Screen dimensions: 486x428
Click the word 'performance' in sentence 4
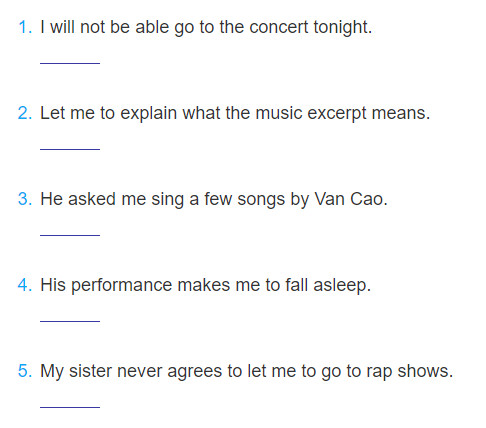coord(122,286)
